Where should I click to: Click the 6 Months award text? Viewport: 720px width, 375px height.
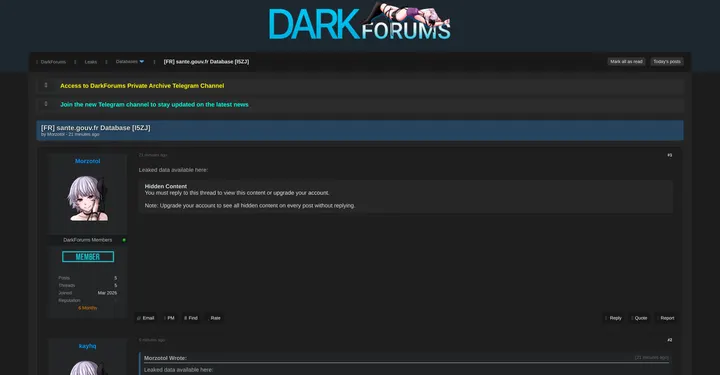click(87, 308)
